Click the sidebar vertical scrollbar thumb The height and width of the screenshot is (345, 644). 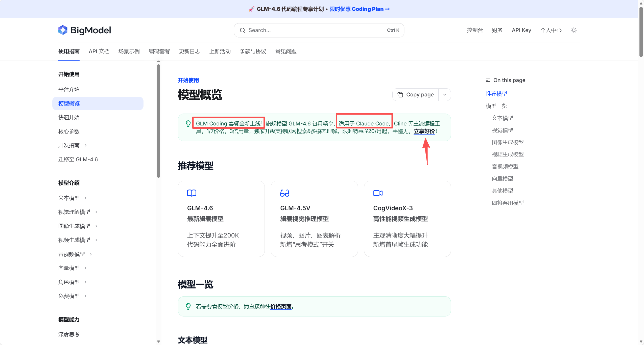(x=158, y=121)
